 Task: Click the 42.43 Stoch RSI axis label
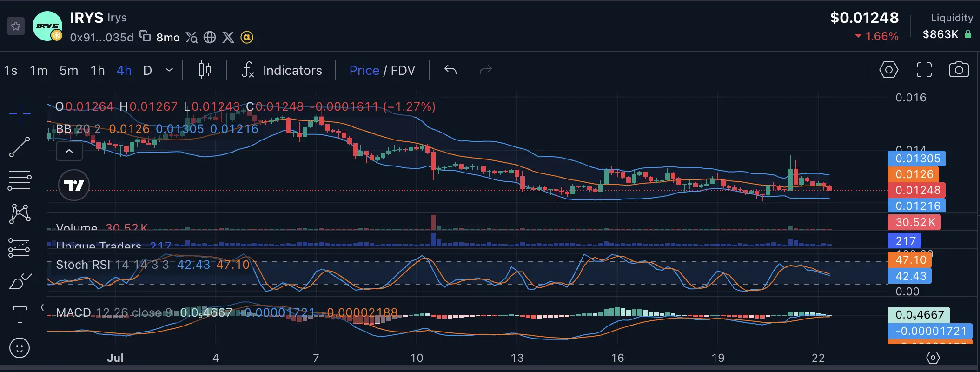(x=910, y=276)
